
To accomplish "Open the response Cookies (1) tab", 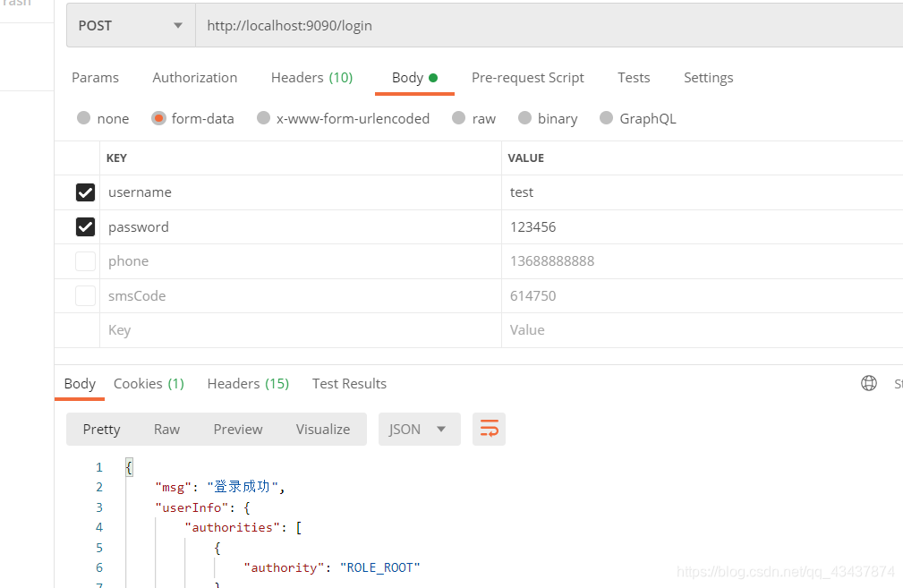I will pos(149,384).
